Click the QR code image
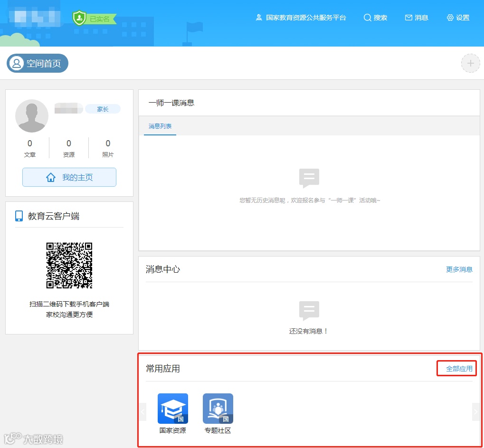 (69, 266)
